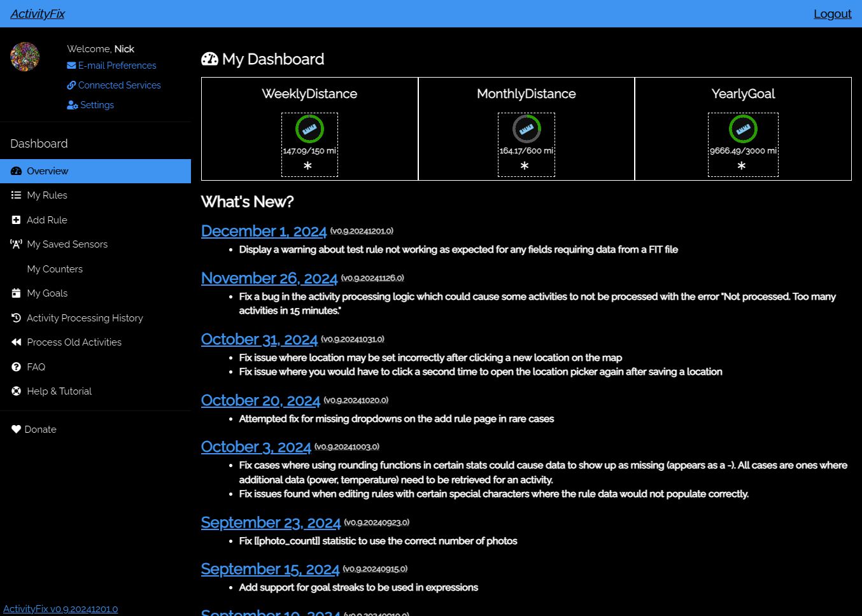The image size is (862, 616).
Task: Open Process Old Activities
Action: [74, 342]
